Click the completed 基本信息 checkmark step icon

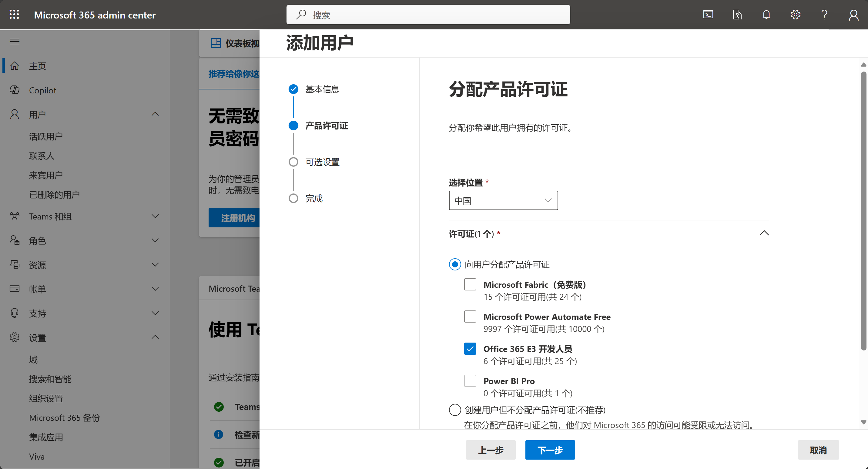click(x=293, y=89)
